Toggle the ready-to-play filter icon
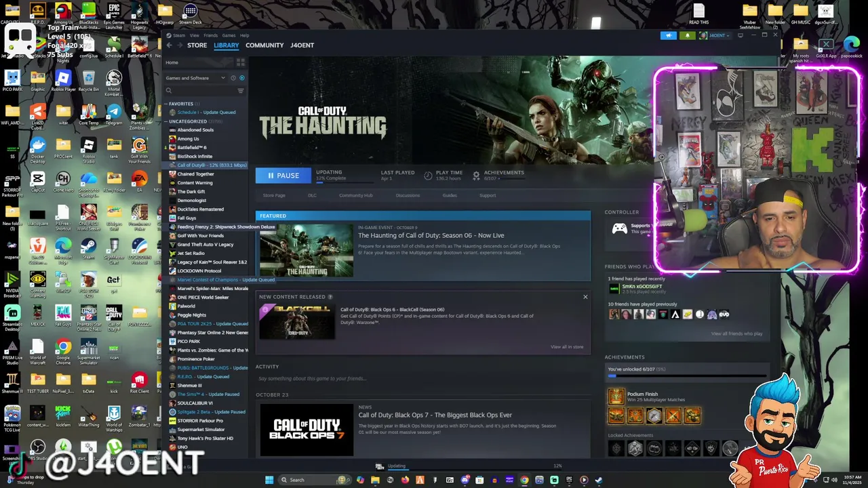Screen dimensions: 868x488 pos(242,78)
